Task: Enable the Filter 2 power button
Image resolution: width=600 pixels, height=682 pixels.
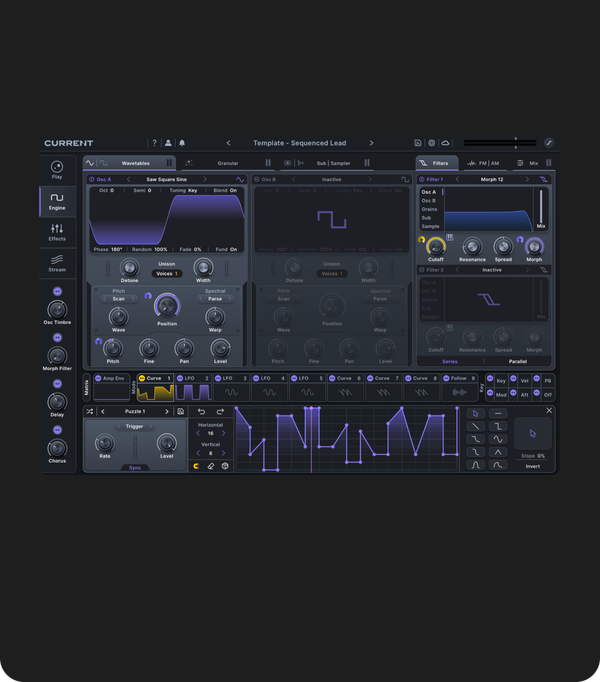Action: (x=422, y=269)
